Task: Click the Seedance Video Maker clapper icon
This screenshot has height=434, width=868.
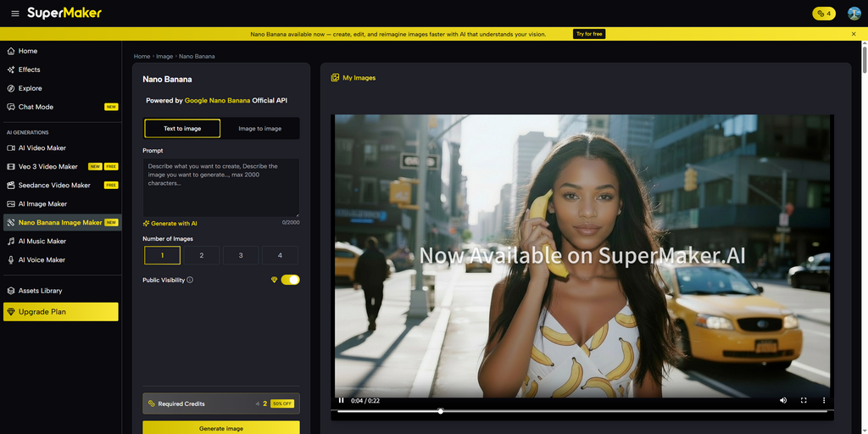Action: click(x=11, y=186)
